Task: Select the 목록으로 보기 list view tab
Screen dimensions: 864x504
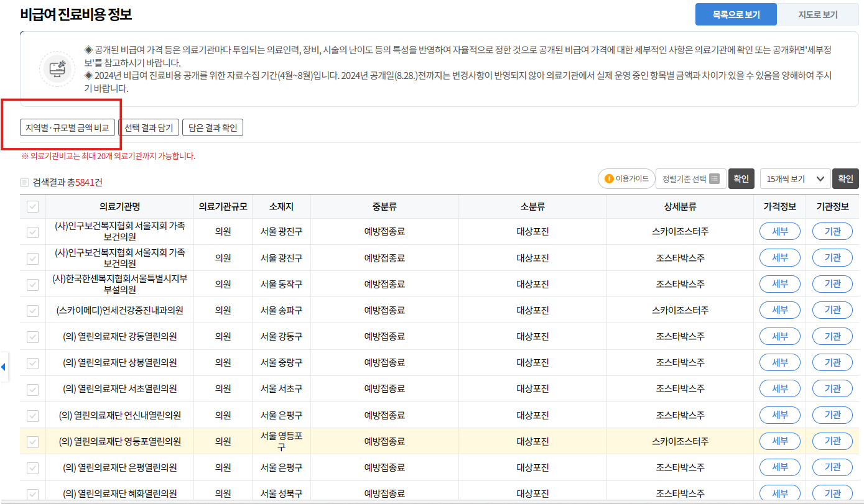Action: pyautogui.click(x=736, y=14)
